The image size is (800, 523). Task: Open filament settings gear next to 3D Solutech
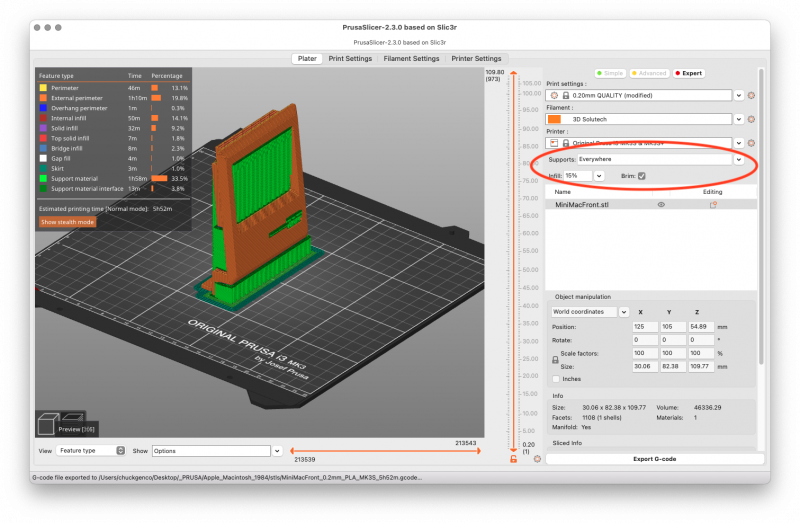pos(751,119)
